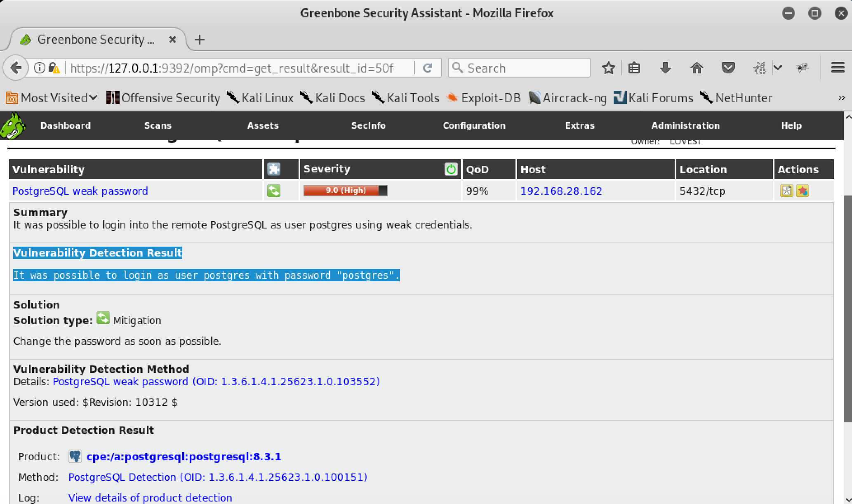852x504 pixels.
Task: Open the Exploit-DB bookmark
Action: [x=483, y=98]
